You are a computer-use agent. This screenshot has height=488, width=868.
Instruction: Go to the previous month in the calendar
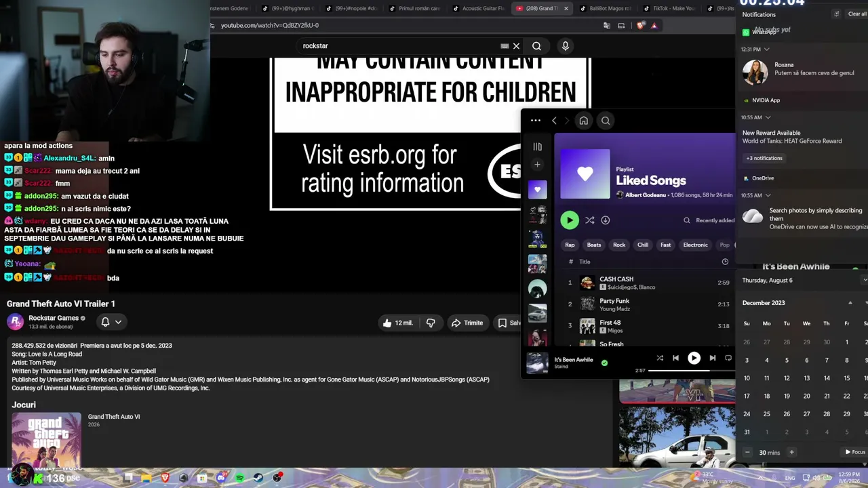coord(850,303)
